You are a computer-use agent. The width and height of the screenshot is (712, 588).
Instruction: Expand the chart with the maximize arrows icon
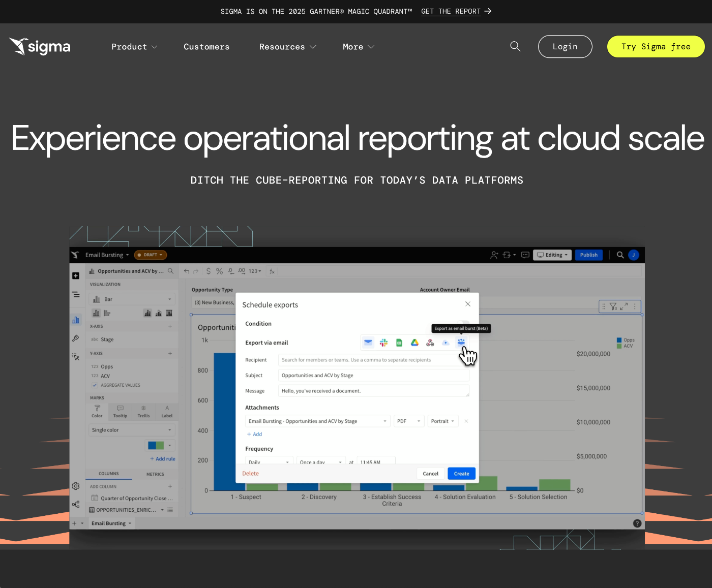[624, 306]
